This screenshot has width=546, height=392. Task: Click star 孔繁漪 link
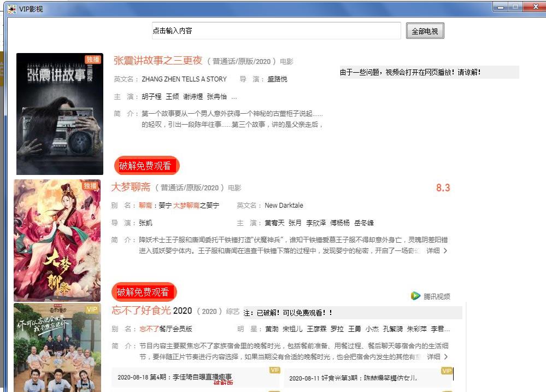393,329
